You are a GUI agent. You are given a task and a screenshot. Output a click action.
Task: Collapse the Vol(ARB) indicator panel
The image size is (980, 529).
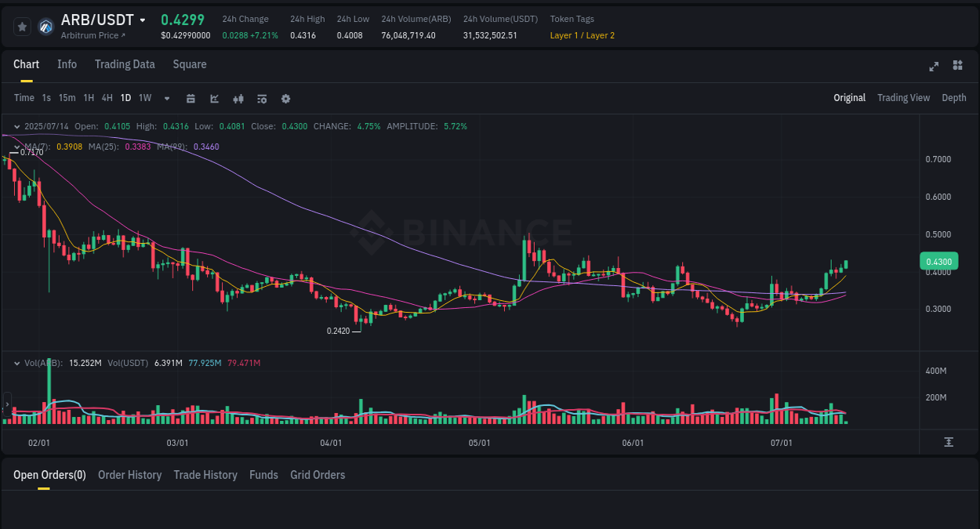pos(16,363)
